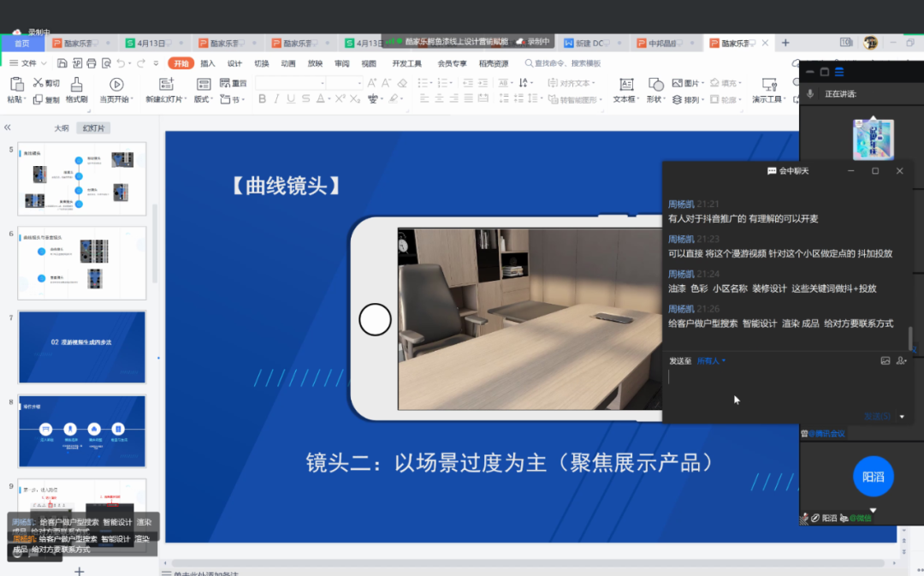This screenshot has width=924, height=576.
Task: Open the 文件 menu dropdown
Action: pyautogui.click(x=28, y=63)
